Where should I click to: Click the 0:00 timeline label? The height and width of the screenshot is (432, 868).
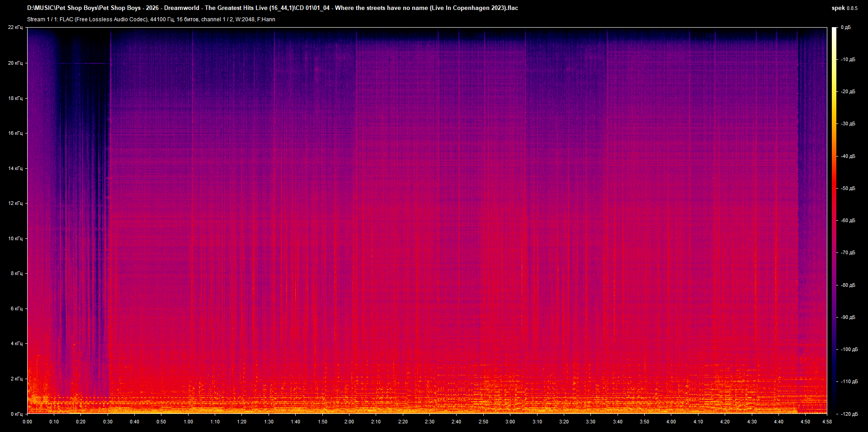click(27, 422)
